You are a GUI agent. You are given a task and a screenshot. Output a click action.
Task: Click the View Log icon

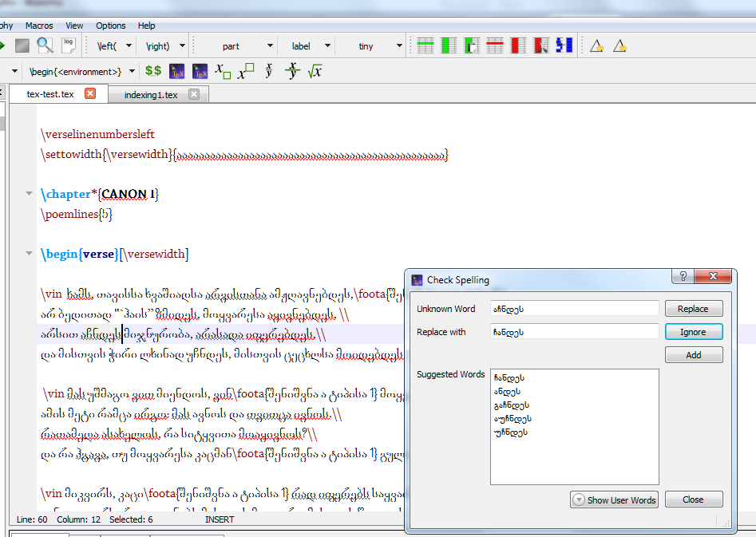68,45
